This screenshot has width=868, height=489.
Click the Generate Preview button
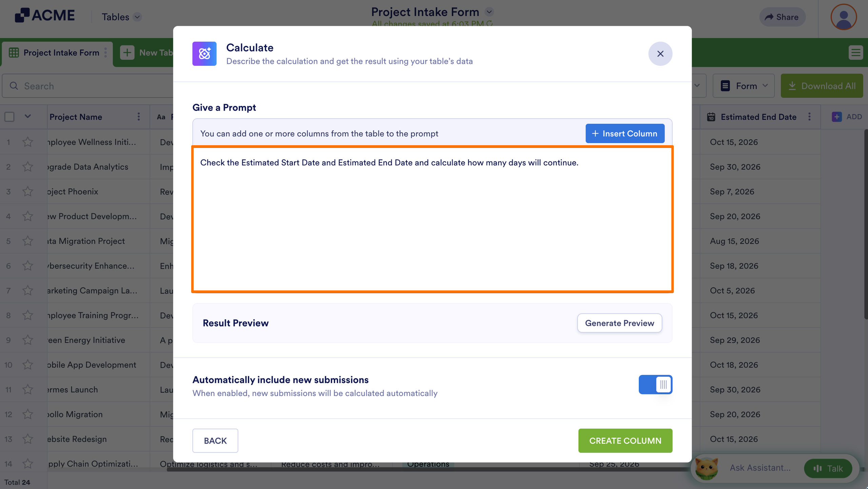[x=619, y=323]
